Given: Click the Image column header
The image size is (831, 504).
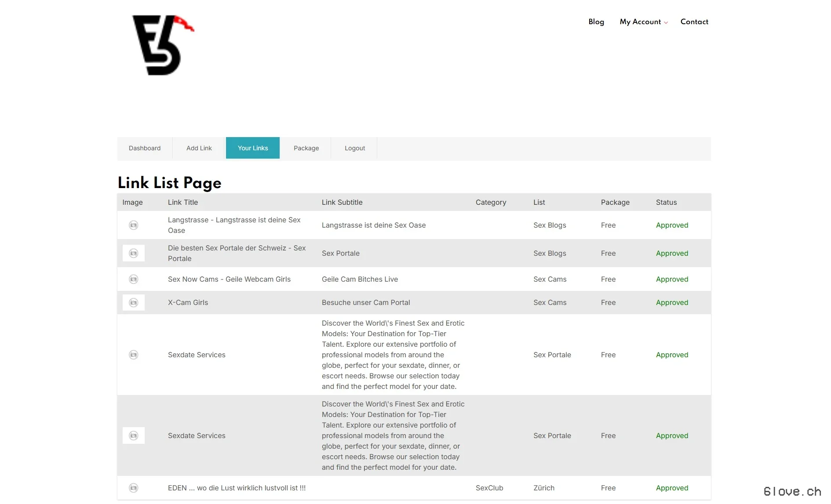Looking at the screenshot, I should coord(132,202).
